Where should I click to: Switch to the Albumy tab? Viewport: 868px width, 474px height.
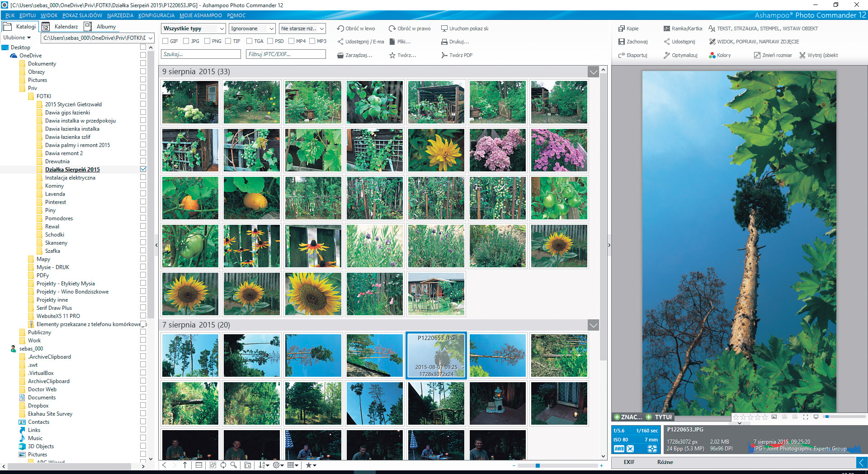pyautogui.click(x=106, y=27)
